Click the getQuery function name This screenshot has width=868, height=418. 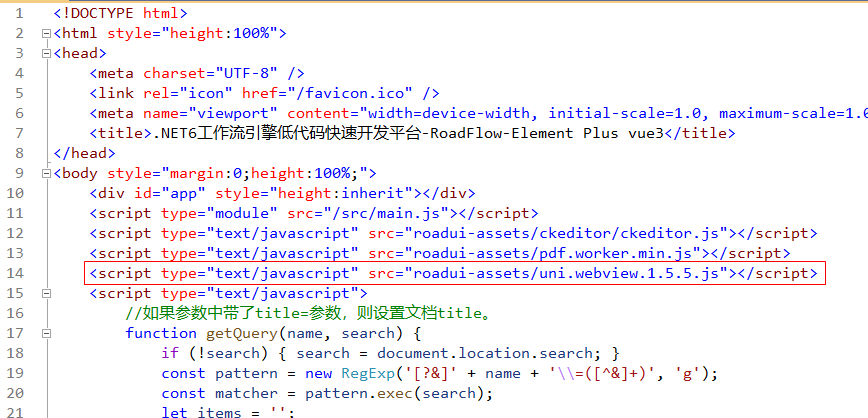click(x=241, y=333)
